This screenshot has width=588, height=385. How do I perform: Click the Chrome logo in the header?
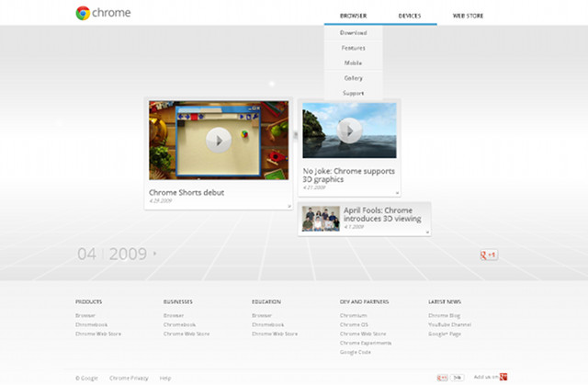pos(103,13)
